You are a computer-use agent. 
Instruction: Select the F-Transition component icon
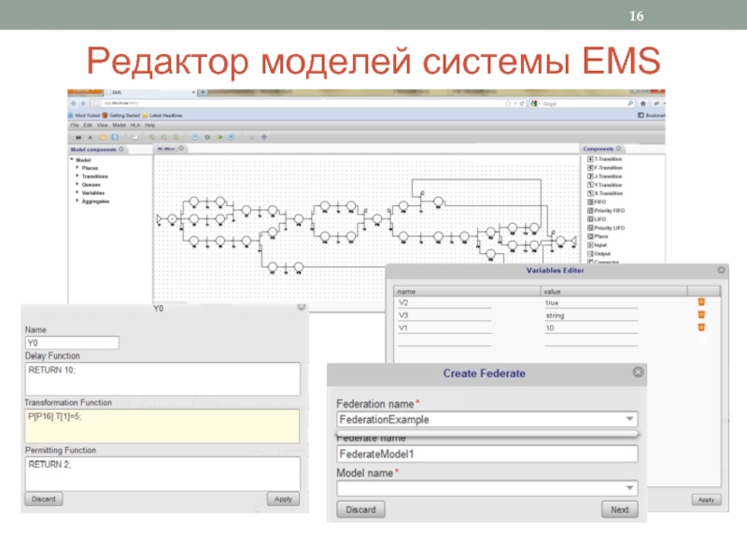[x=590, y=168]
